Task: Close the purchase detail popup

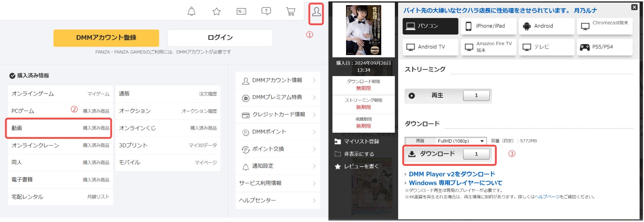Action: pos(634,7)
